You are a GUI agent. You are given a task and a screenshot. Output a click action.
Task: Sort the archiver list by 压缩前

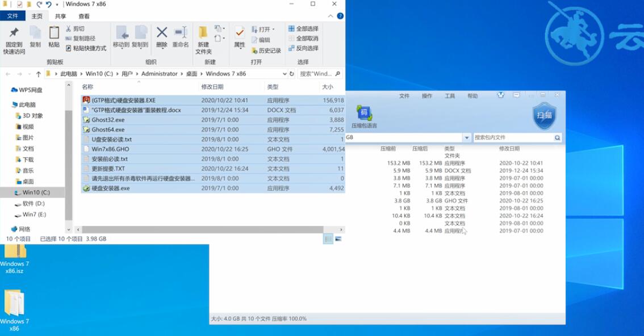tap(388, 149)
